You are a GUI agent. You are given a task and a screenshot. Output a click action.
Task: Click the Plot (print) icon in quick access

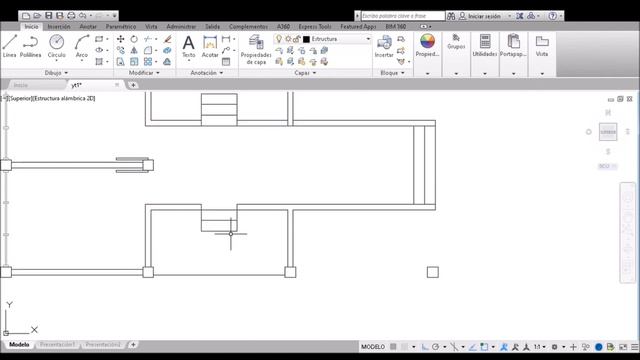(71, 16)
